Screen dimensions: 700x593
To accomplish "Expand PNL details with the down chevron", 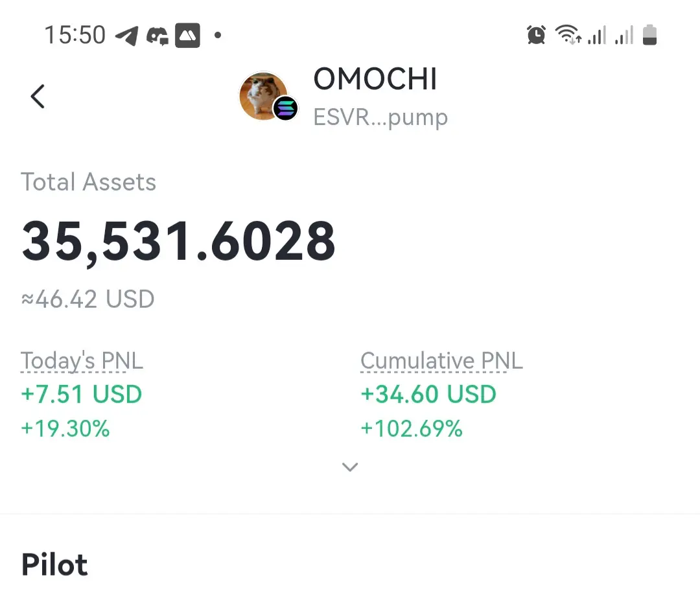I will coord(349,467).
